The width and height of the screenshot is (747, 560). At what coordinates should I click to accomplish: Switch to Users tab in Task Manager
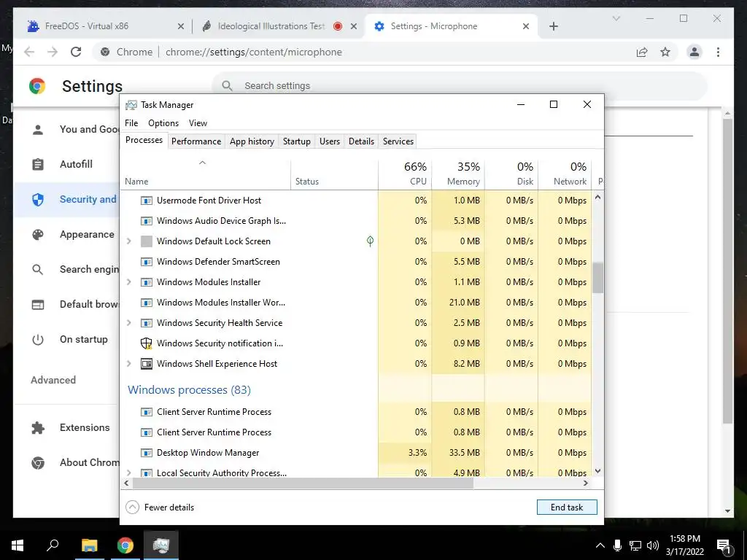click(330, 141)
